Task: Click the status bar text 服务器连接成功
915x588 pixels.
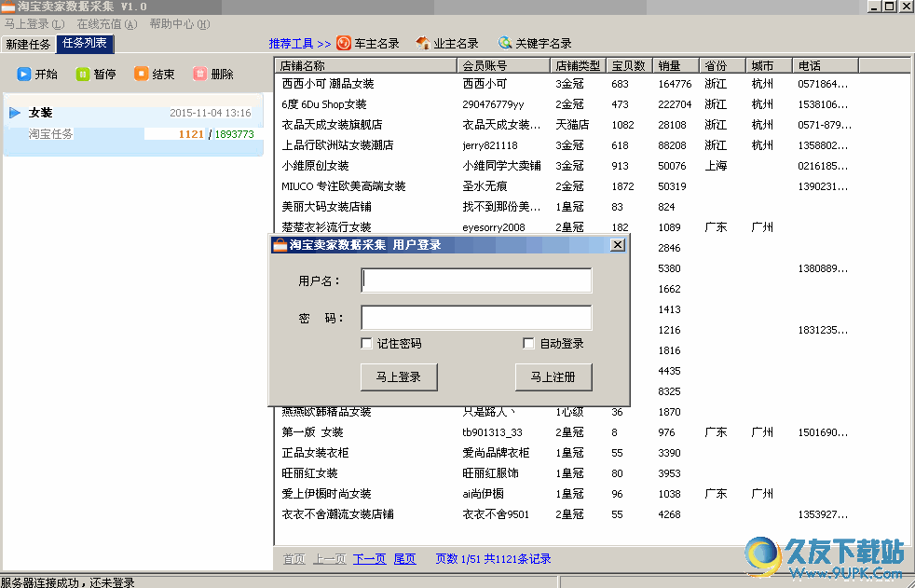Action: click(39, 582)
